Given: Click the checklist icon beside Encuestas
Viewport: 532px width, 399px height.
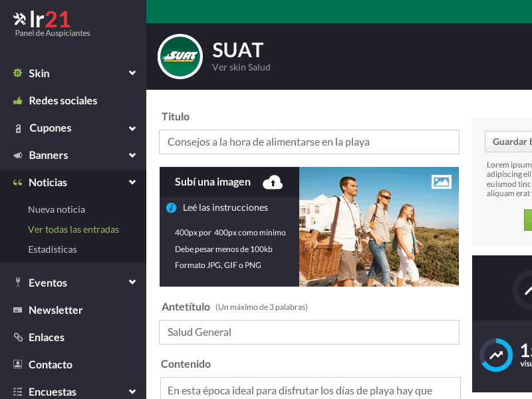Looking at the screenshot, I should tap(18, 392).
